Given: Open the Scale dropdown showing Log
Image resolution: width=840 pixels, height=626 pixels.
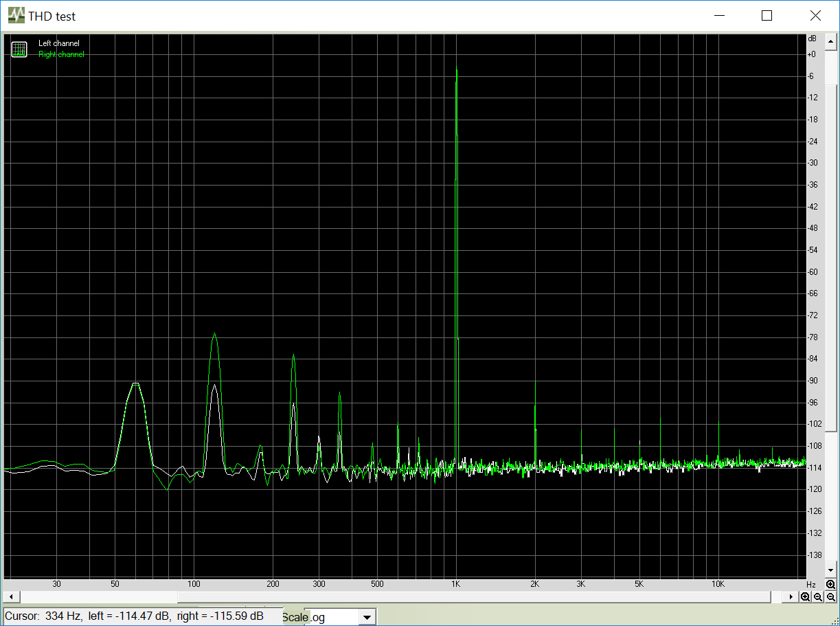Looking at the screenshot, I should pos(367,617).
